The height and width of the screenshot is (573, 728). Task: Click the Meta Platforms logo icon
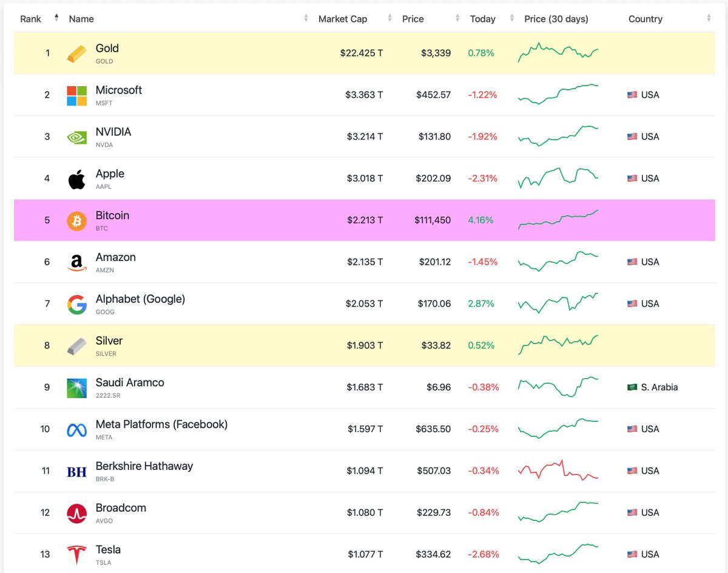point(76,430)
